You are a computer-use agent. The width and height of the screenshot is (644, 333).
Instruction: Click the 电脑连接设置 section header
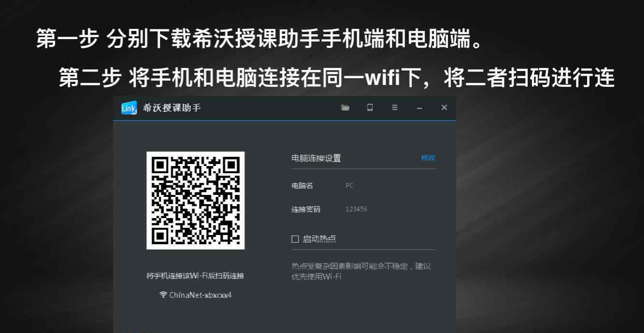[316, 158]
